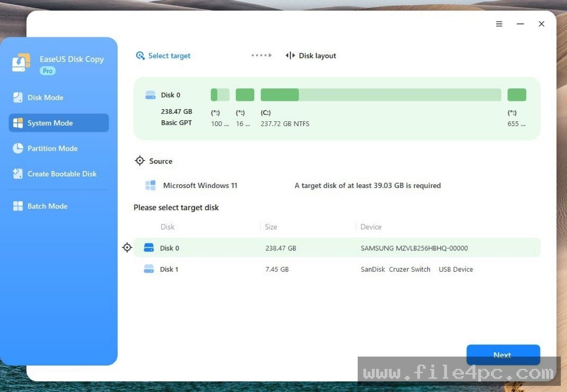Click the Select target step
This screenshot has width=567, height=392.
(163, 56)
